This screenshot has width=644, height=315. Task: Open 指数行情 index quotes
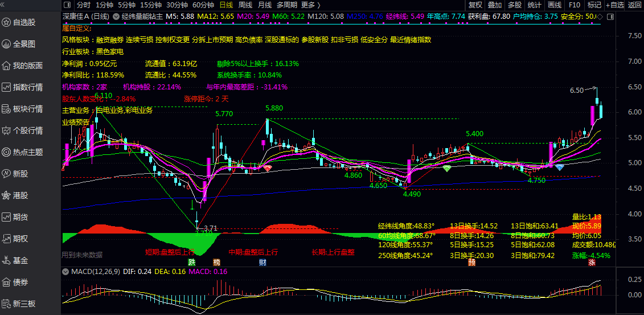pos(24,87)
